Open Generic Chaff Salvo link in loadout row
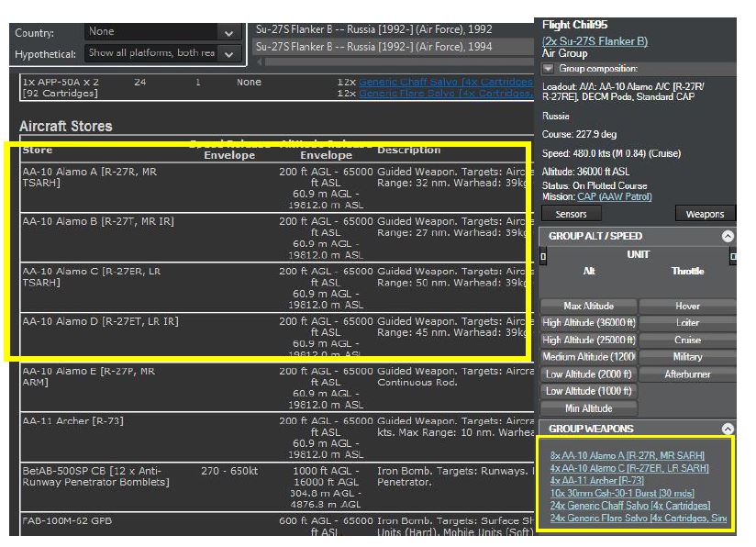 pos(446,82)
